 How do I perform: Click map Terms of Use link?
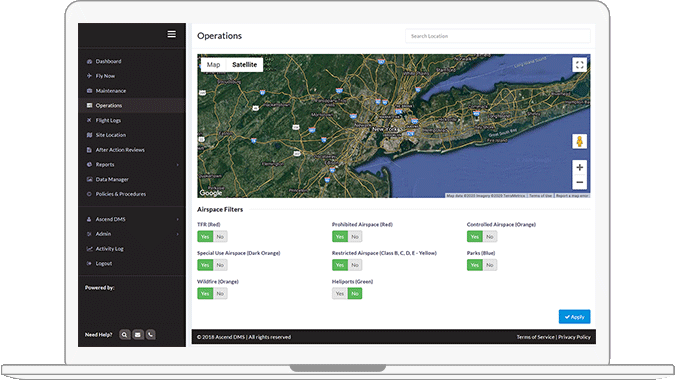[x=540, y=196]
